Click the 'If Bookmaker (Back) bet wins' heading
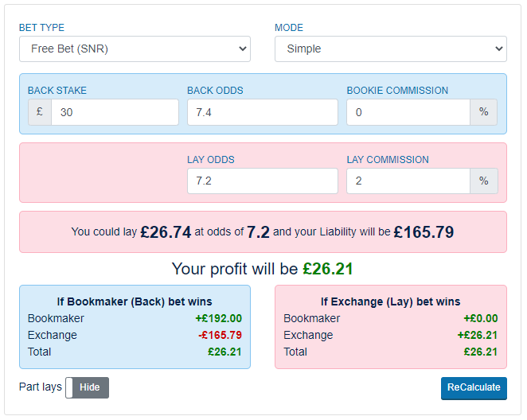Image resolution: width=527 pixels, height=420 pixels. [135, 301]
